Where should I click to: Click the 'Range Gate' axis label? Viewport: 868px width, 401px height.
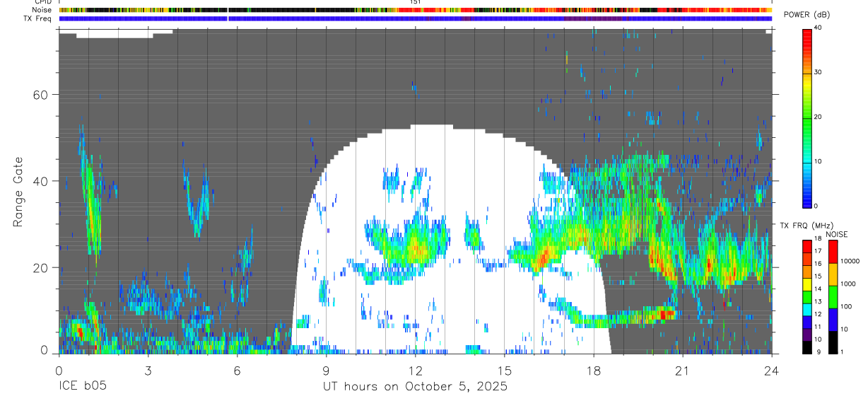pyautogui.click(x=18, y=192)
